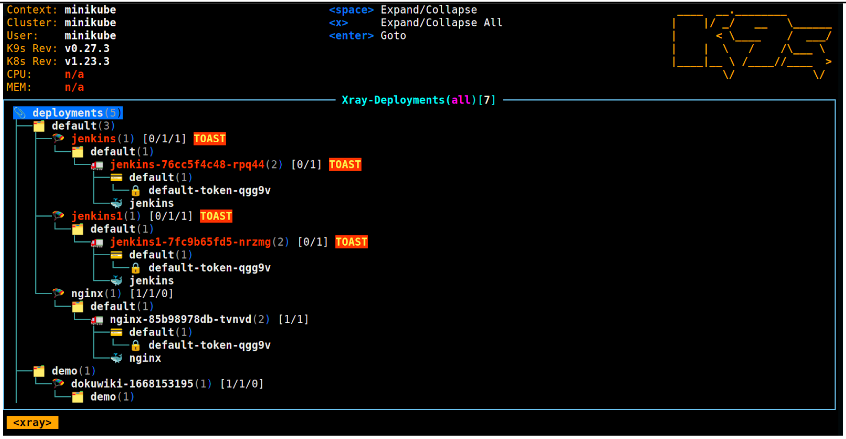Click the pod icon beside jenkins-76cc5f4c48-rpq44
Screen dimensions: 846x439
97,165
